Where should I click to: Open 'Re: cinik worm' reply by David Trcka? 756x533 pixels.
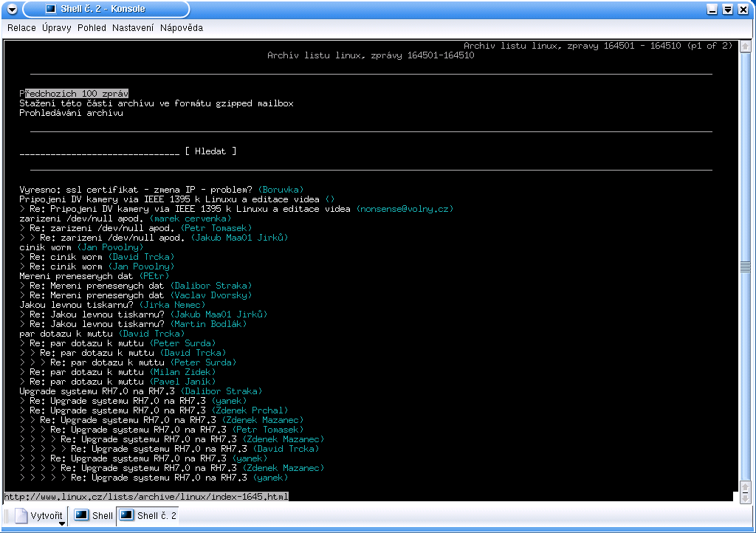pos(66,258)
